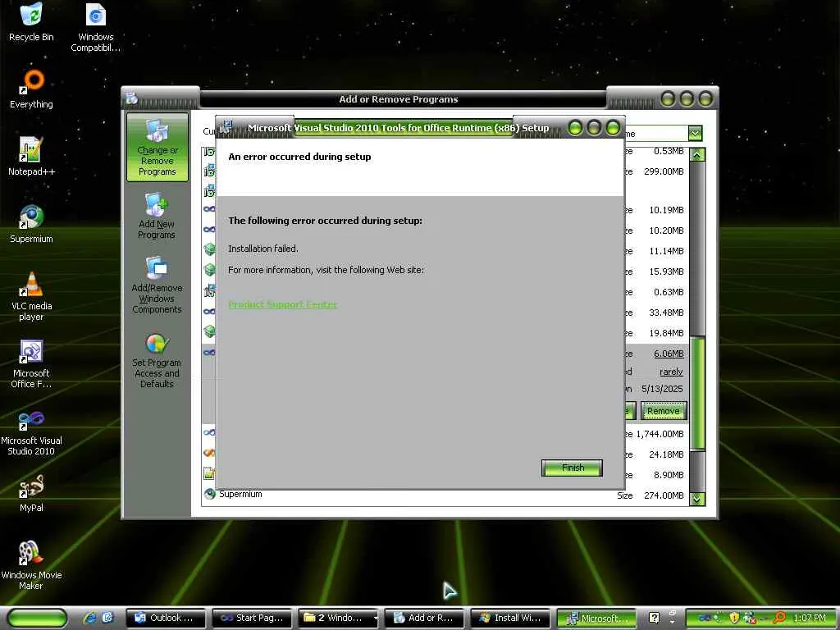Switch to Microsoft setup taskbar item
840x630 pixels.
click(x=596, y=618)
